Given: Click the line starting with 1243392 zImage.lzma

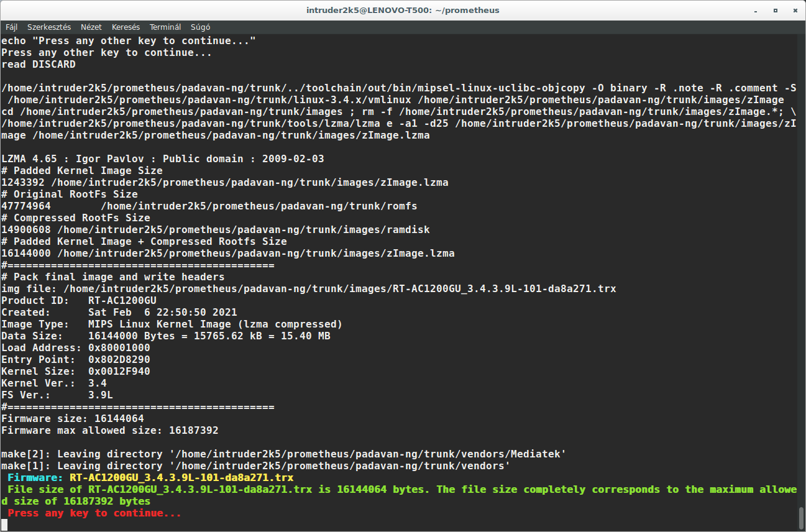Looking at the screenshot, I should (225, 183).
